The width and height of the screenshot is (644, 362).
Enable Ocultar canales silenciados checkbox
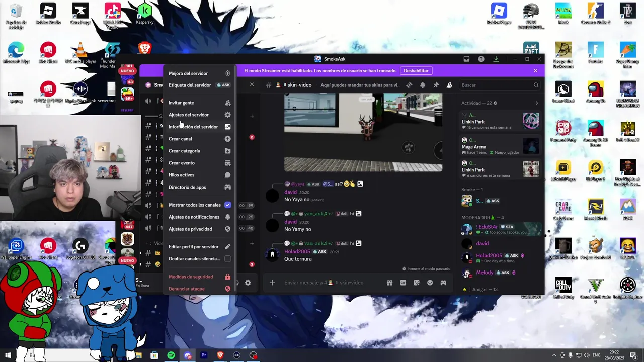227,259
